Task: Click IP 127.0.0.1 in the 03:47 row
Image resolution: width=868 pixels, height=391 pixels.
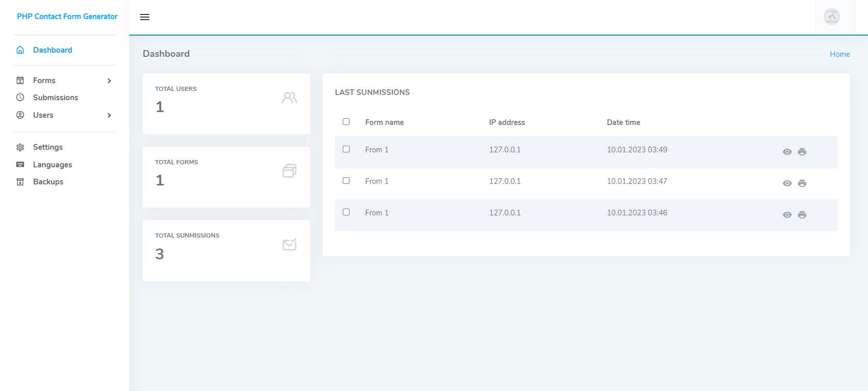Action: 505,181
